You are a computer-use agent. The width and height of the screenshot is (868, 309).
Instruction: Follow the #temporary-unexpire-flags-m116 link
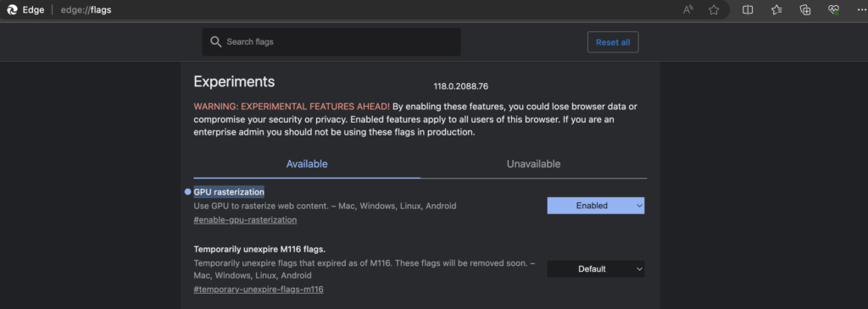(259, 289)
